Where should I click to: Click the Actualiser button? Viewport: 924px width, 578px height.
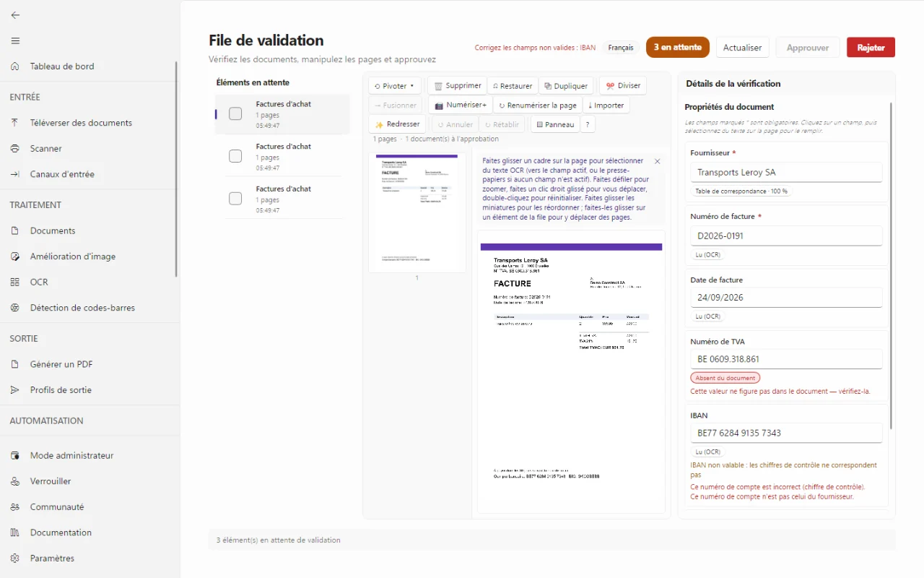click(x=743, y=48)
